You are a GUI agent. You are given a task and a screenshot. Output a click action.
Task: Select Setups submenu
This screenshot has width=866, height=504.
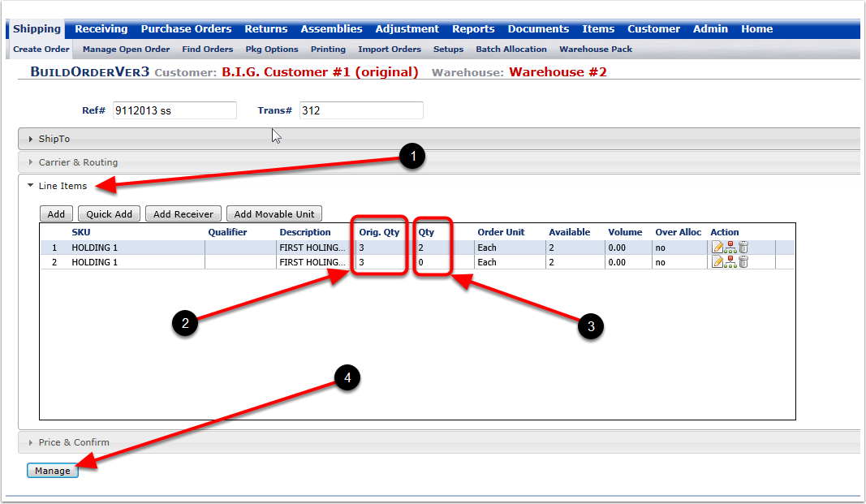point(449,50)
